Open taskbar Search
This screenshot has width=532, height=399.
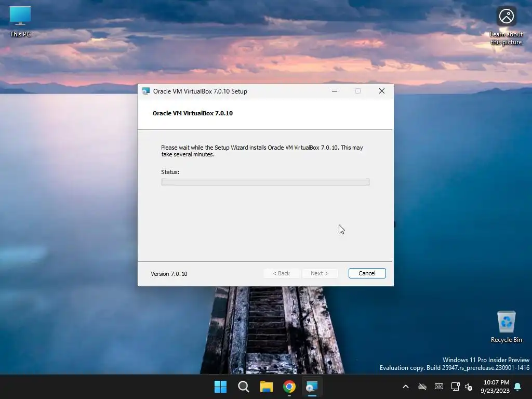tap(243, 387)
